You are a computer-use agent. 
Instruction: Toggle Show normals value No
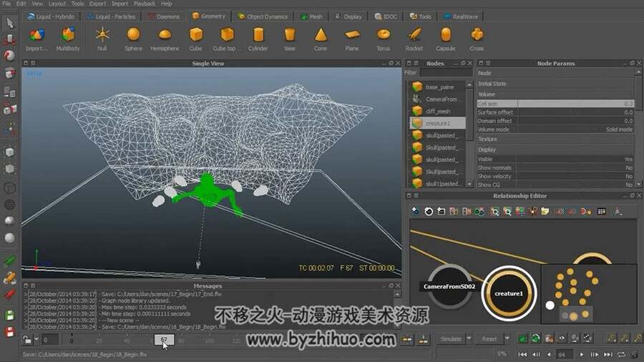[x=629, y=168]
